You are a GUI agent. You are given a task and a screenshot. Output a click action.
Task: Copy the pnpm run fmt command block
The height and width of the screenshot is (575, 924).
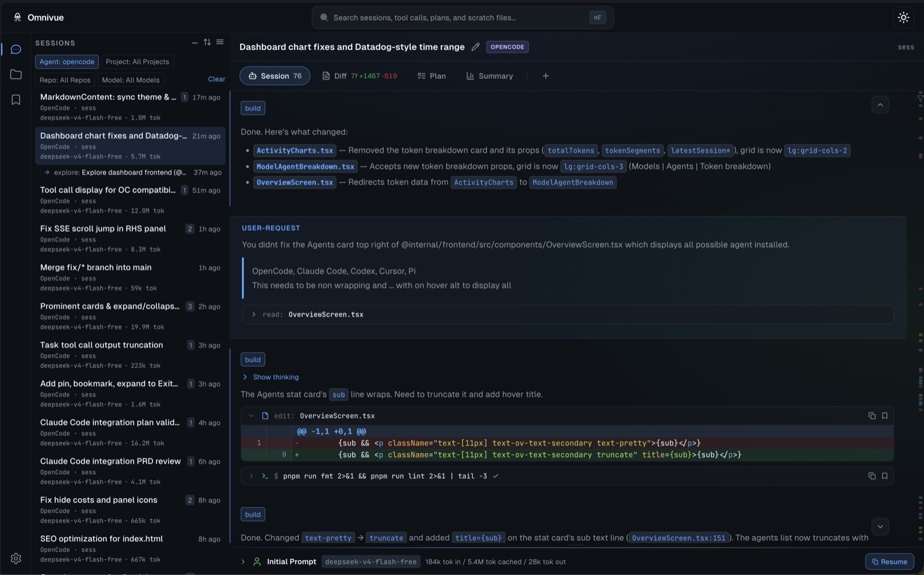[x=872, y=476]
